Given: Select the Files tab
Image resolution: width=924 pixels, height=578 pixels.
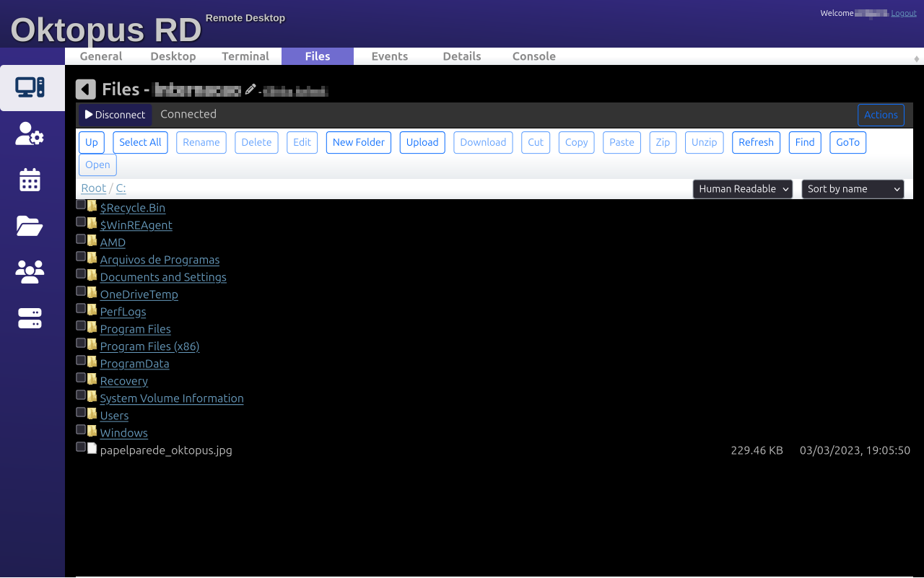Looking at the screenshot, I should coord(318,56).
